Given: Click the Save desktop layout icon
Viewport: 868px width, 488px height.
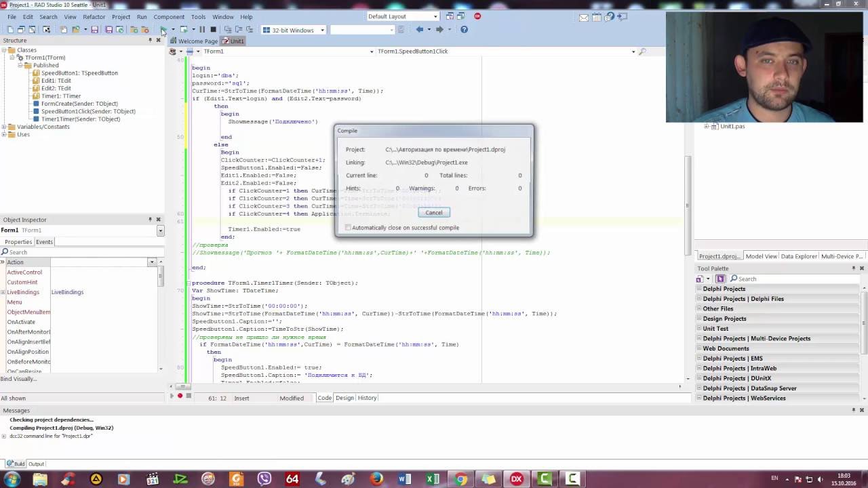Looking at the screenshot, I should point(450,16).
